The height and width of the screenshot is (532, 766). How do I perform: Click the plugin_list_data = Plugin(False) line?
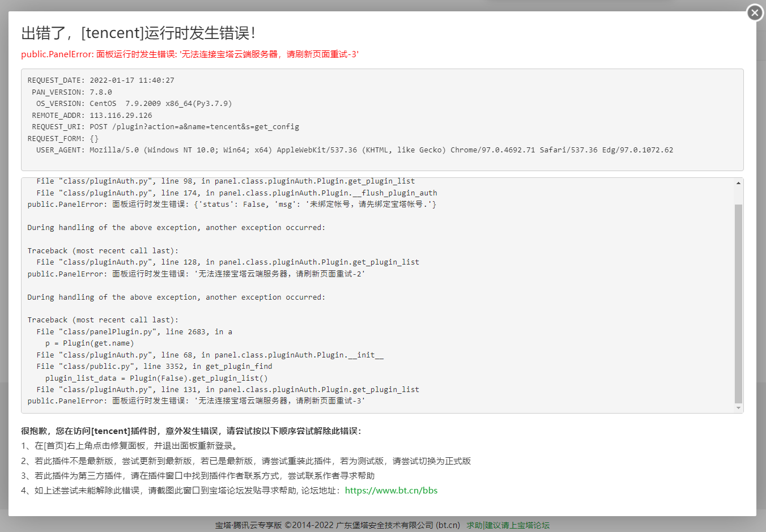156,378
